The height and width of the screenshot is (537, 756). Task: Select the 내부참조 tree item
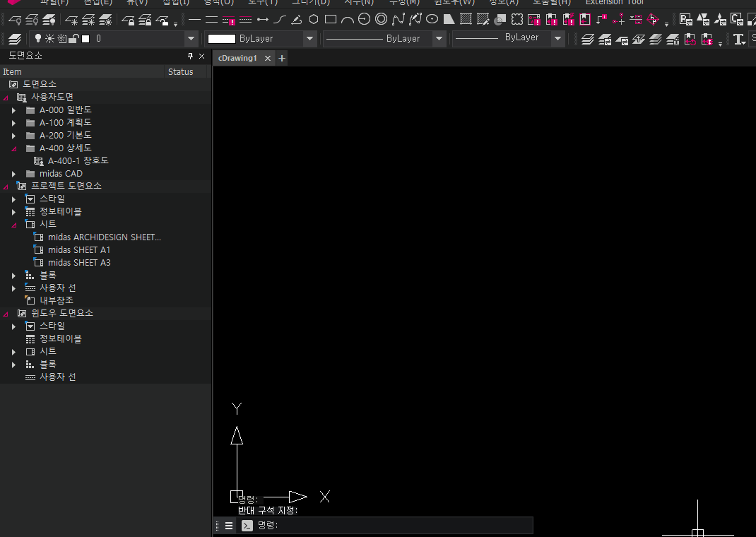[57, 301]
